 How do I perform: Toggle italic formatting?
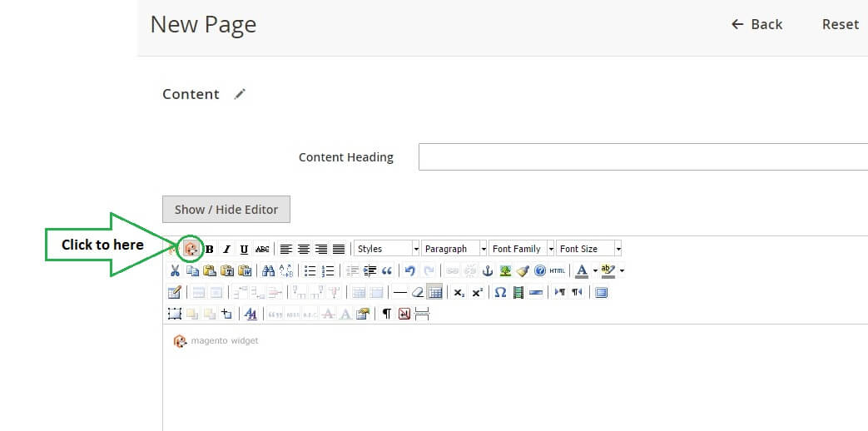pos(226,249)
